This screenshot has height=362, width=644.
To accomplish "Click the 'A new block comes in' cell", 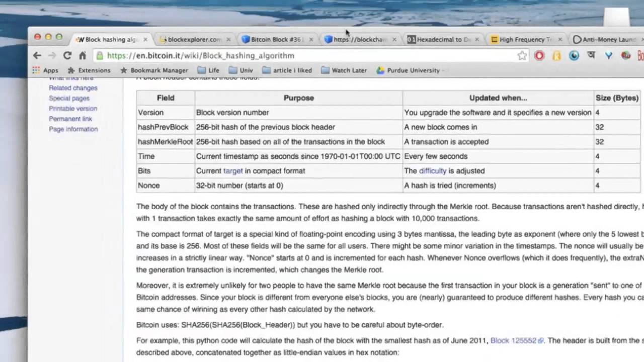I will click(x=498, y=127).
